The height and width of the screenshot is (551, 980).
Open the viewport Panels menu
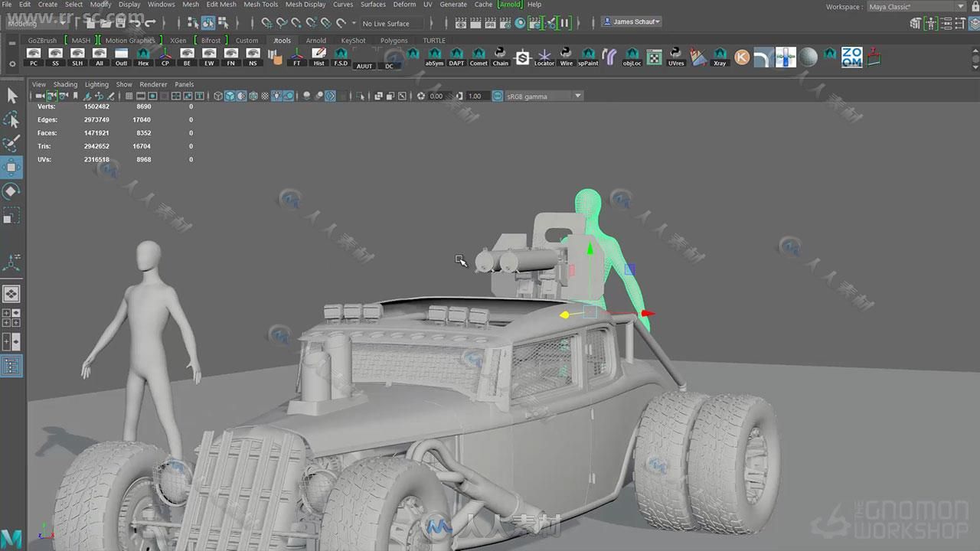pos(184,84)
